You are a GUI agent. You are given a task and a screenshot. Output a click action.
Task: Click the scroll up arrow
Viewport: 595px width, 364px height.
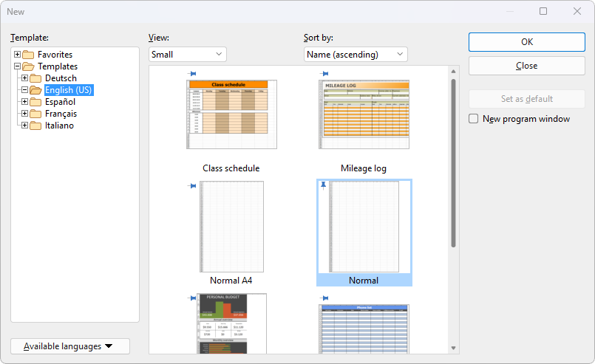coord(454,72)
